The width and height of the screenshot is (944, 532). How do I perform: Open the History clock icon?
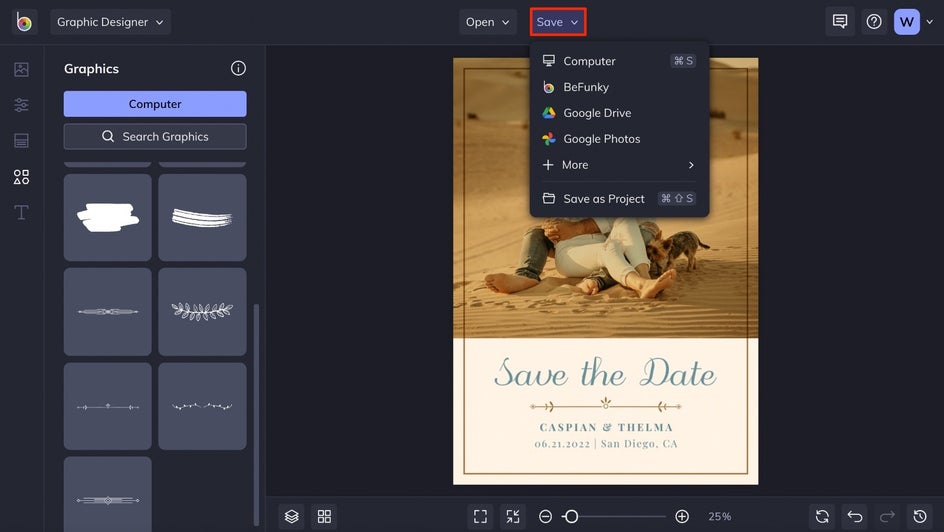920,516
